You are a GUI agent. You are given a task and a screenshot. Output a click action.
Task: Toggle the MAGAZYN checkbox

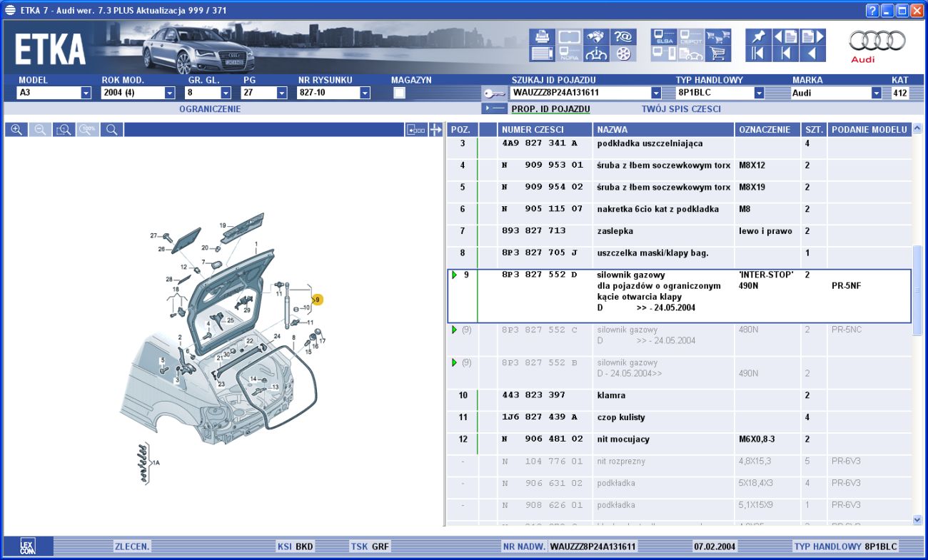click(x=400, y=93)
